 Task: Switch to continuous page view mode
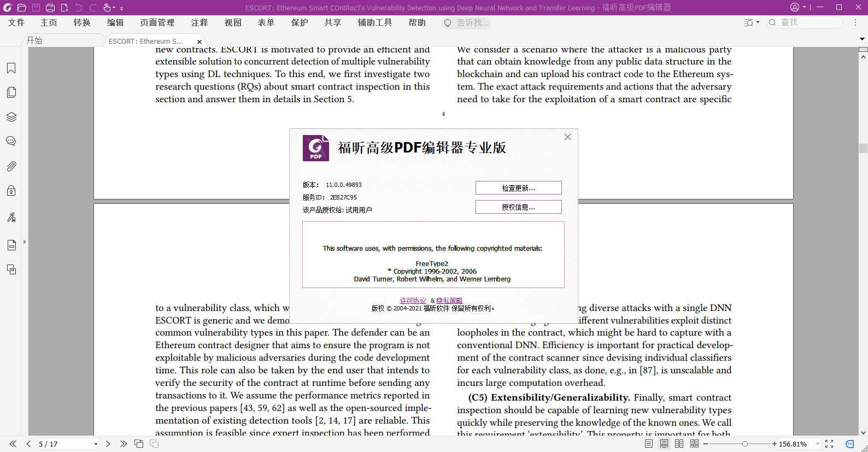(x=664, y=444)
